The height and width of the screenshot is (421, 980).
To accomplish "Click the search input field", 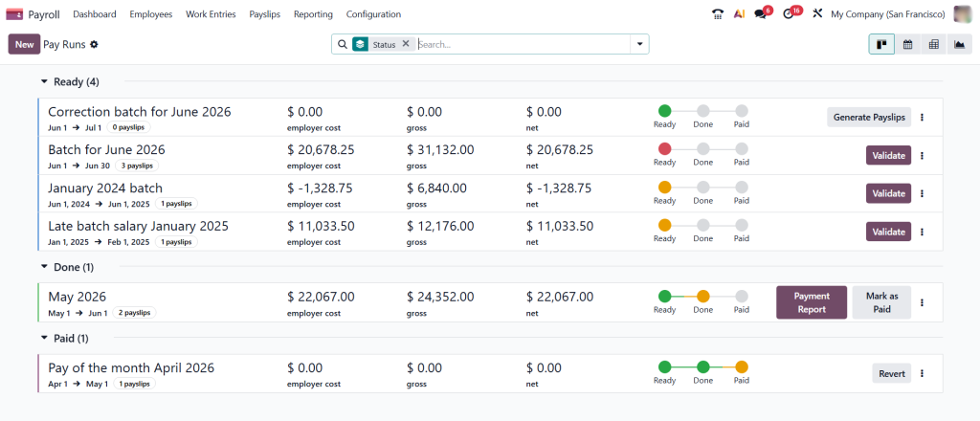I will point(523,44).
